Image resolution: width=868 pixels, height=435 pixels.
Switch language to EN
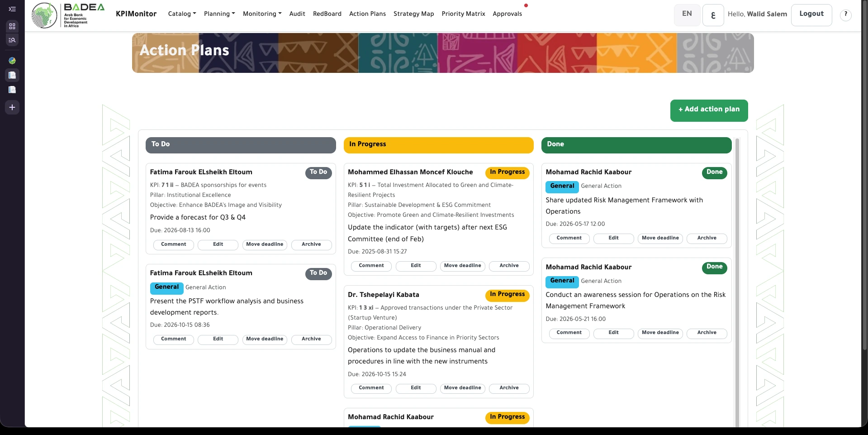(687, 14)
